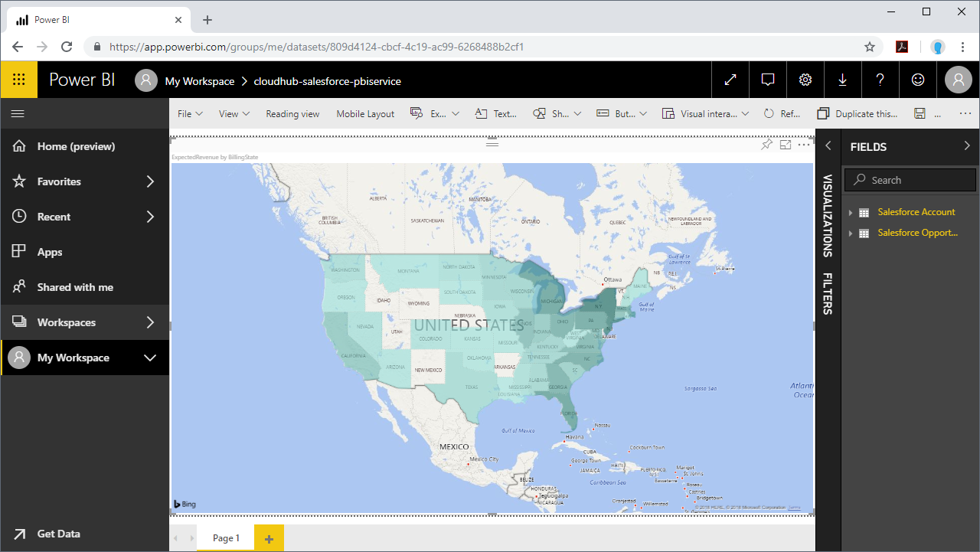Open toolbar overflow ellipsis
The width and height of the screenshot is (980, 552).
click(x=964, y=113)
